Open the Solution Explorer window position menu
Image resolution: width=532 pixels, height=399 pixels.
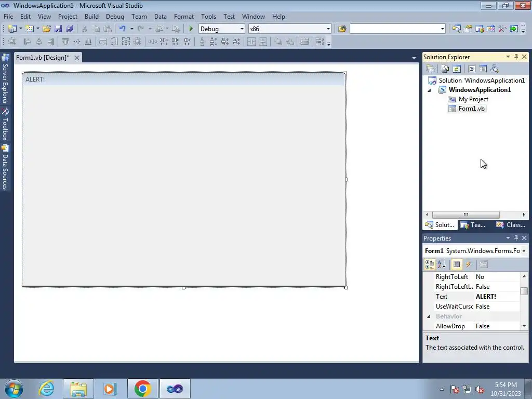tap(508, 57)
